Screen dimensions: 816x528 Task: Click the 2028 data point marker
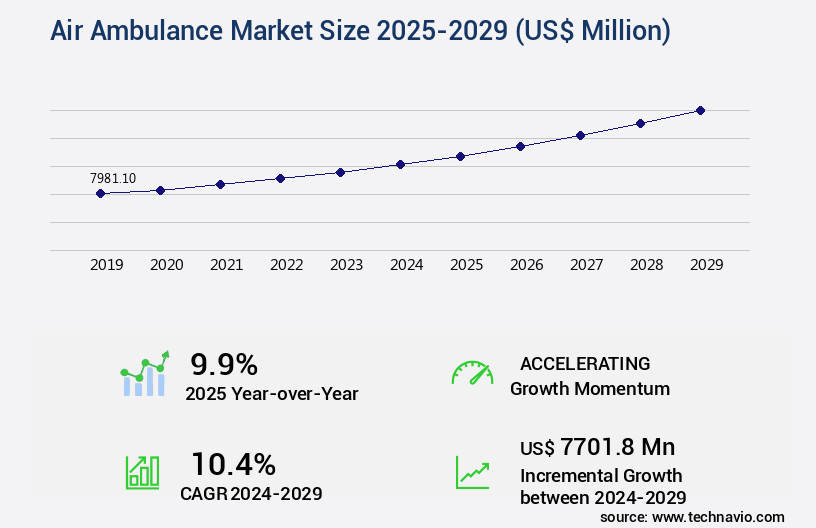pyautogui.click(x=640, y=123)
